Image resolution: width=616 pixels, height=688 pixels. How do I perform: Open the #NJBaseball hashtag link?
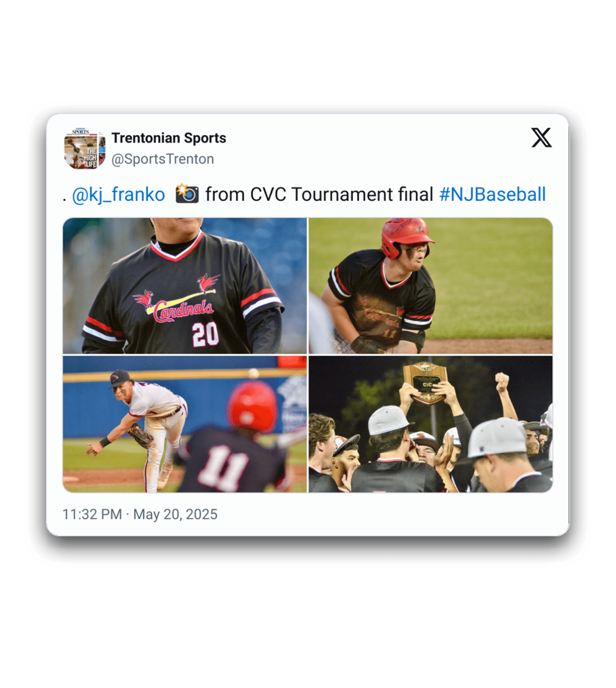(492, 194)
